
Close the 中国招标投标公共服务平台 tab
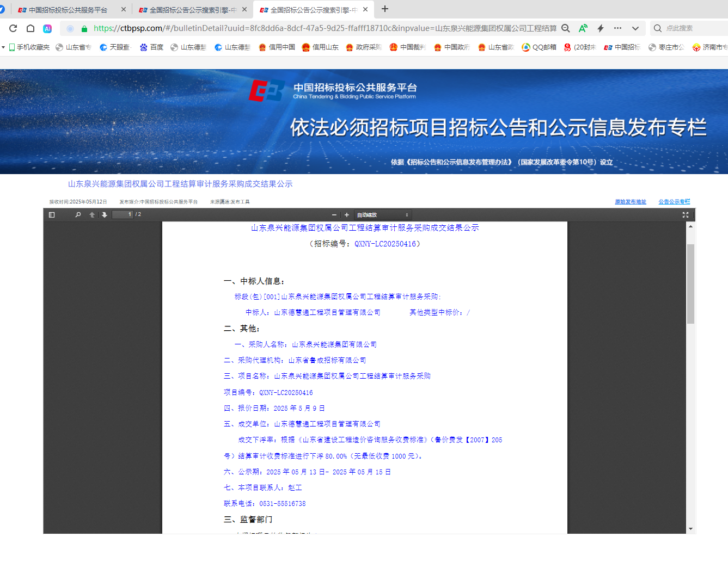[x=124, y=9]
